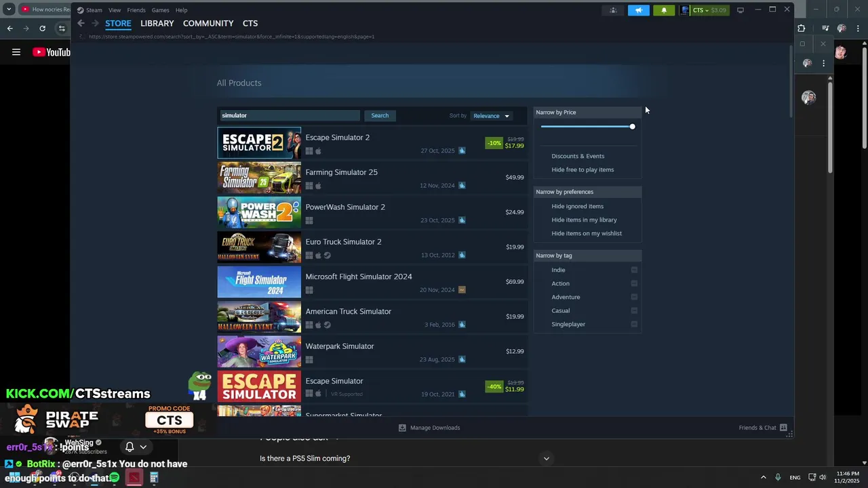This screenshot has width=868, height=488.
Task: Open Friends & Chat
Action: [x=757, y=428]
